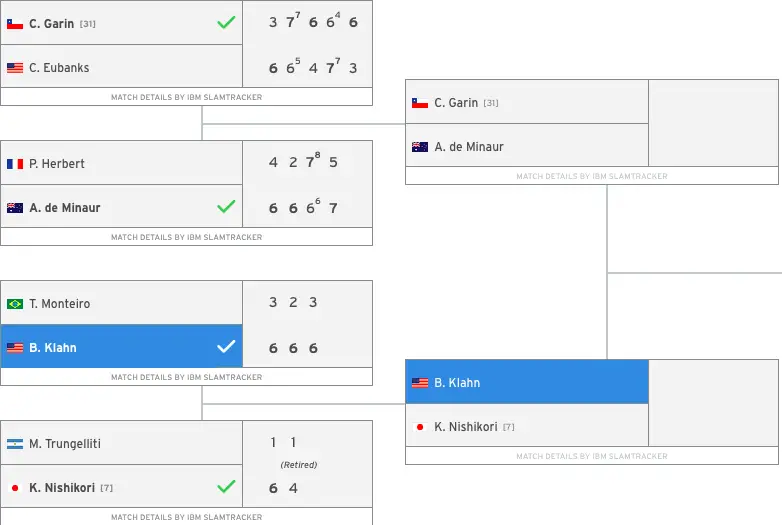Open SlamTracker match details for Herbert vs de Minaur
782x525 pixels.
tap(187, 237)
